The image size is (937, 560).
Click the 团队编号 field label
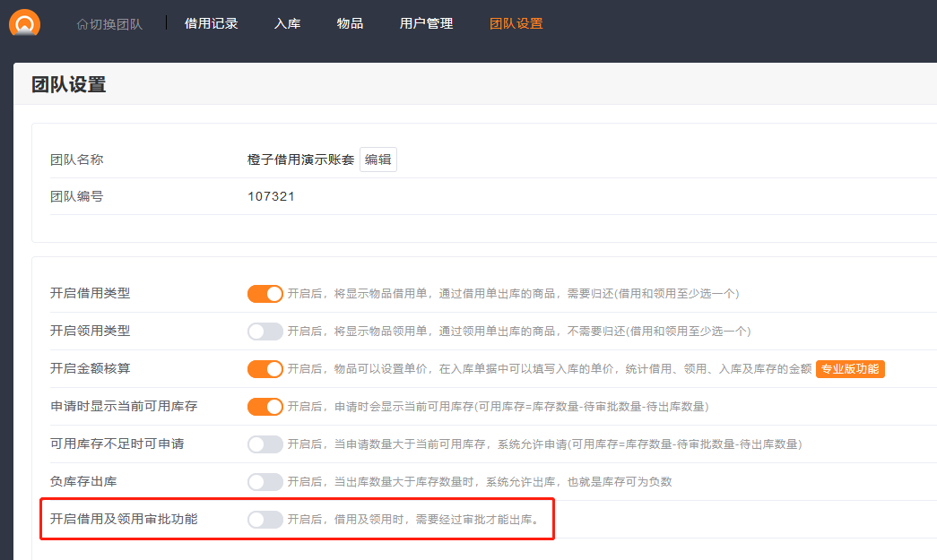(76, 196)
